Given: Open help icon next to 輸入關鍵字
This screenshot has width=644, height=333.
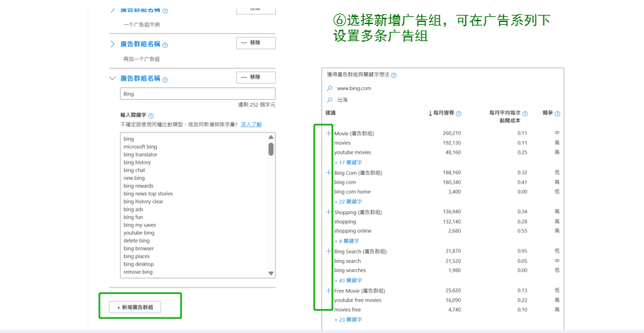Looking at the screenshot, I should click(x=150, y=116).
